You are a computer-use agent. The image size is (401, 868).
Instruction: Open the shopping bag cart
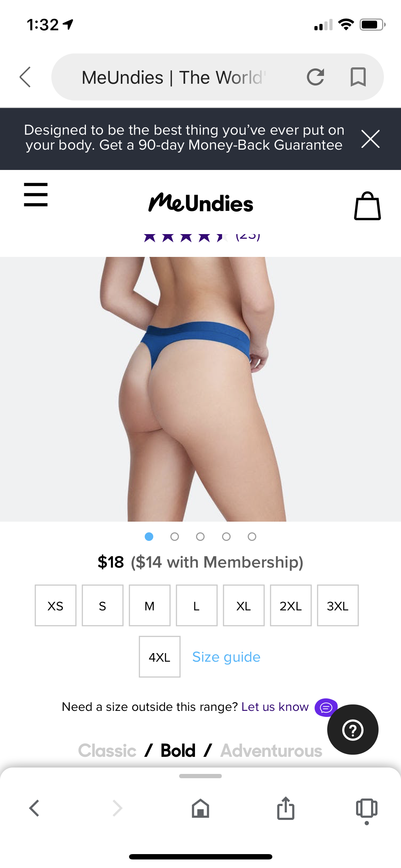click(x=367, y=206)
